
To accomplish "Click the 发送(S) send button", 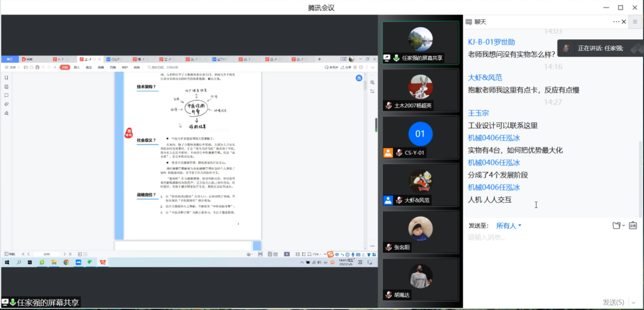I will tap(613, 303).
